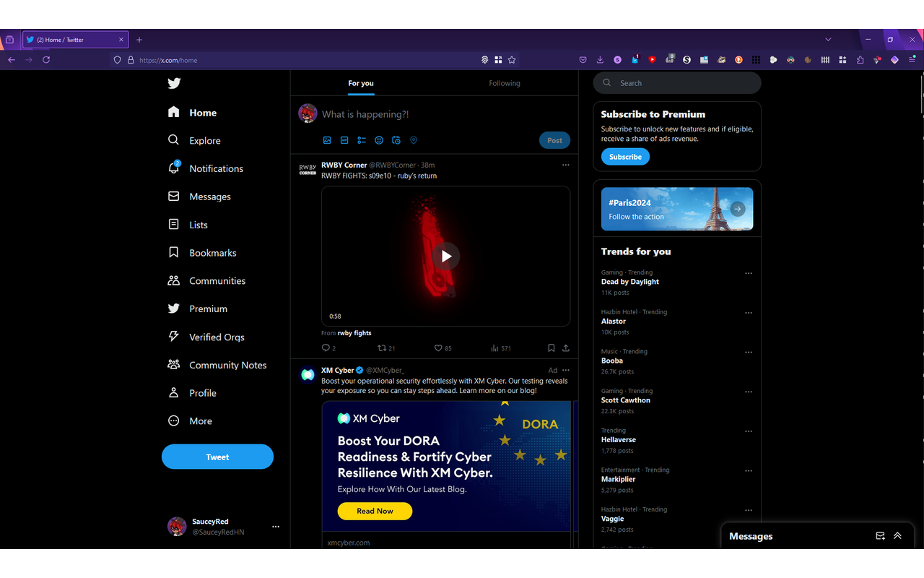Play the RWBY FIGHTS video

[446, 256]
